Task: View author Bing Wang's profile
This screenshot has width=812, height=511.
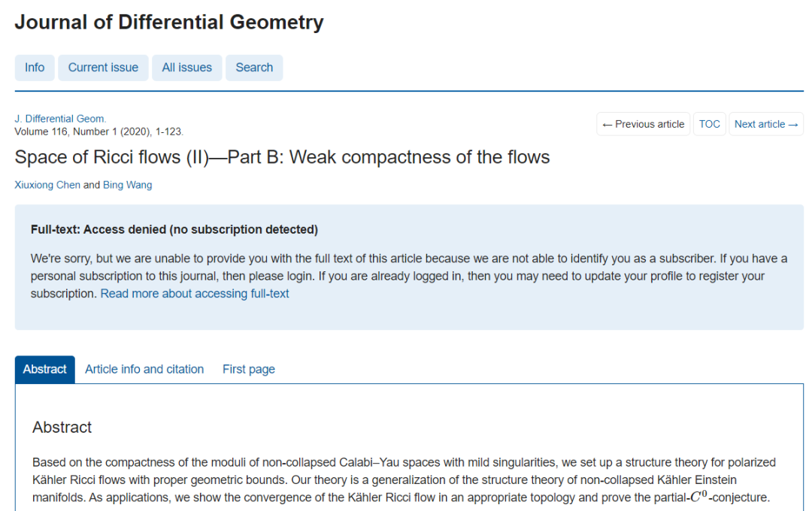Action: coord(127,185)
